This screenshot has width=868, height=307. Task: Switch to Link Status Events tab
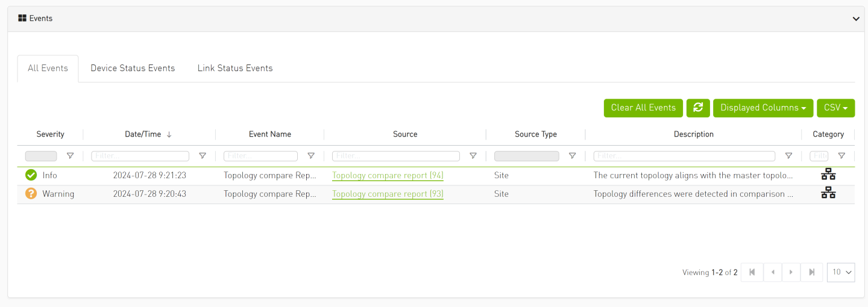click(x=235, y=68)
